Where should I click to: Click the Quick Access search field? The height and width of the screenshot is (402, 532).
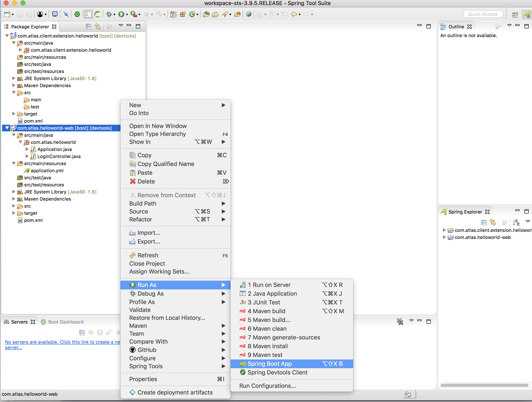pos(483,14)
